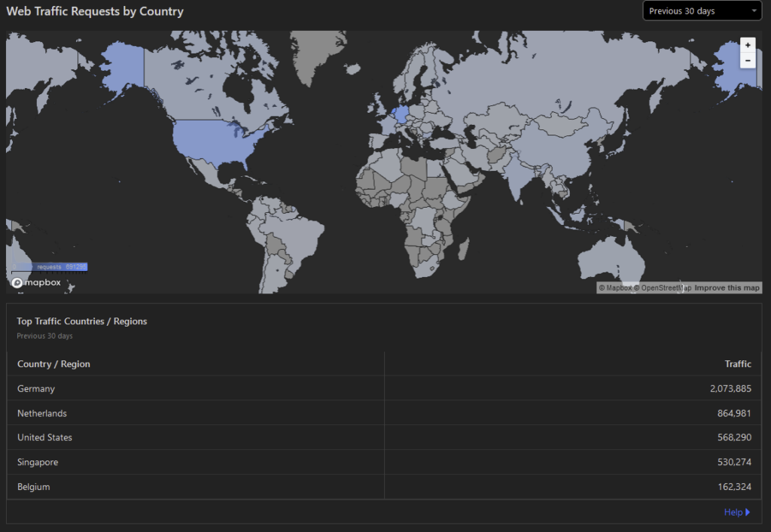This screenshot has height=532, width=771.
Task: Select the Singapore row
Action: pos(384,462)
